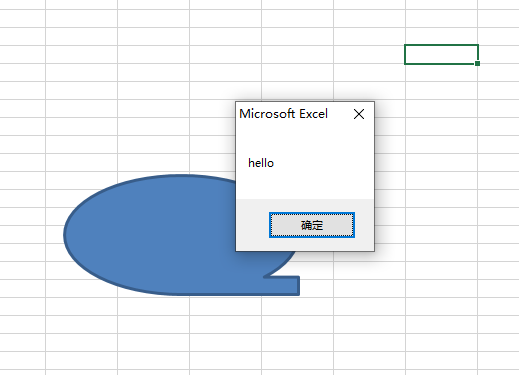The image size is (519, 375).
Task: Click gray dialog area left of 确定 button
Action: click(253, 225)
